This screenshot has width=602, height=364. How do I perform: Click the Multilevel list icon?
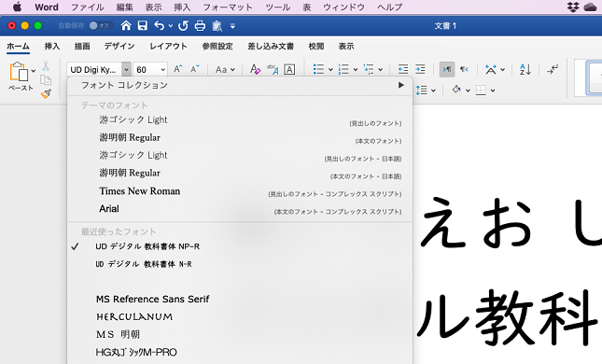pyautogui.click(x=369, y=69)
